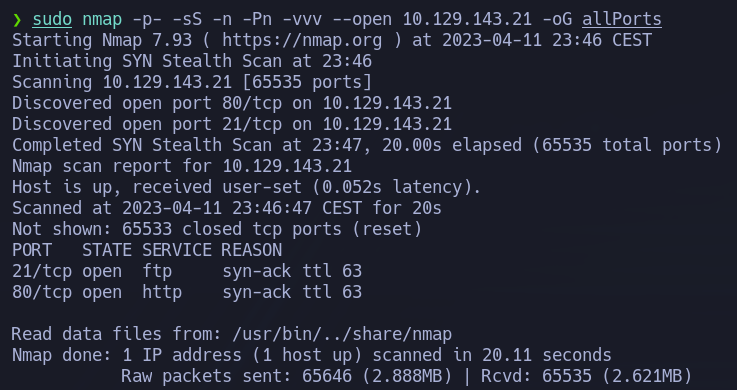Click the ftp service name
Screen dimensions: 737x390
(157, 271)
